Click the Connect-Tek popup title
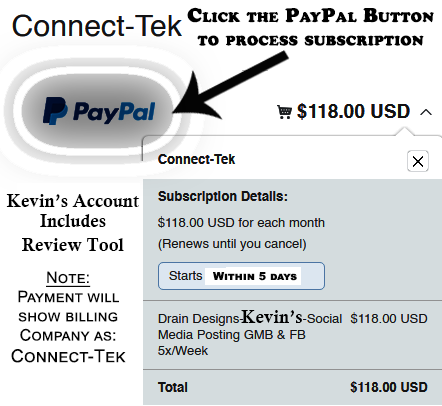The width and height of the screenshot is (442, 406). point(196,159)
